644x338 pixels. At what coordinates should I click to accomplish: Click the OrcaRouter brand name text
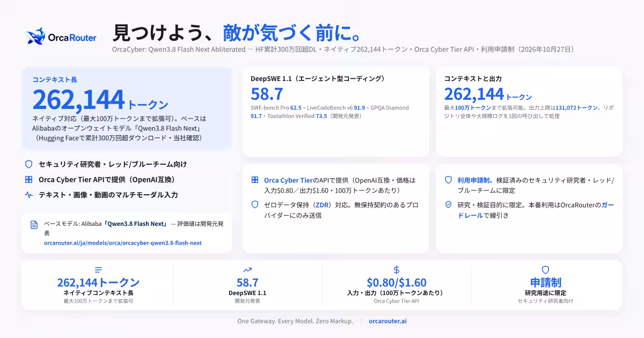click(x=72, y=38)
